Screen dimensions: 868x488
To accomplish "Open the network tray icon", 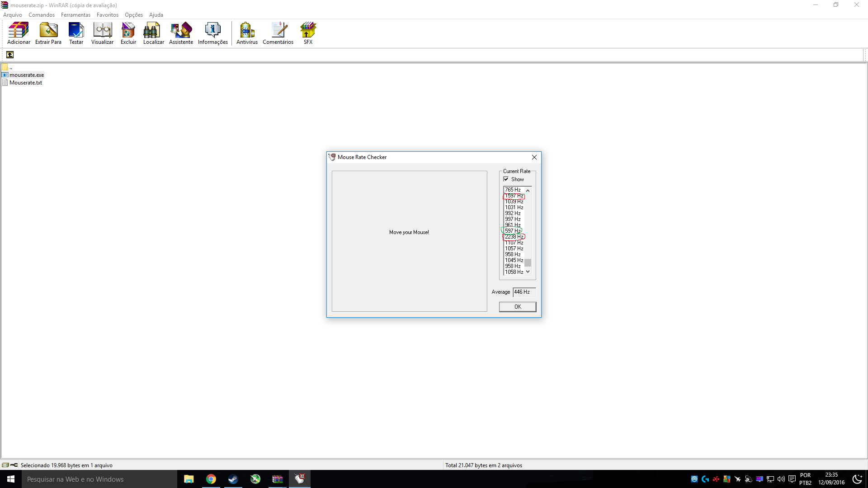I will (x=770, y=479).
